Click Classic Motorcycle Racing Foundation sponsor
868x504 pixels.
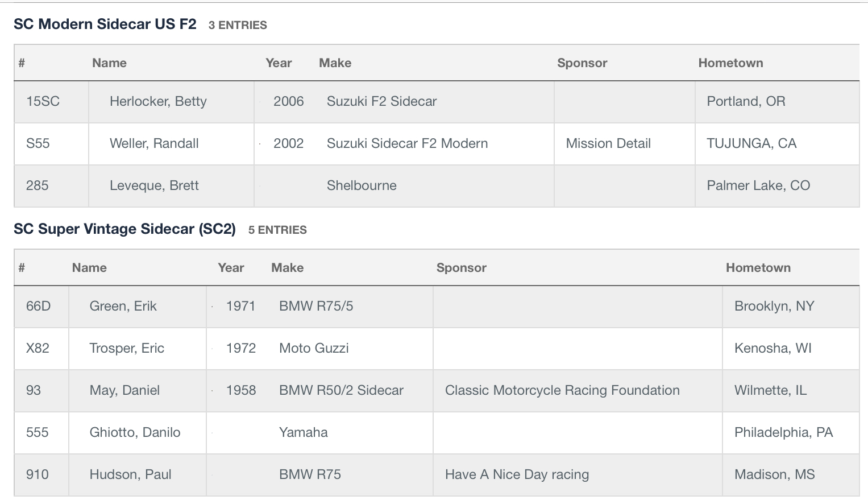coord(562,390)
